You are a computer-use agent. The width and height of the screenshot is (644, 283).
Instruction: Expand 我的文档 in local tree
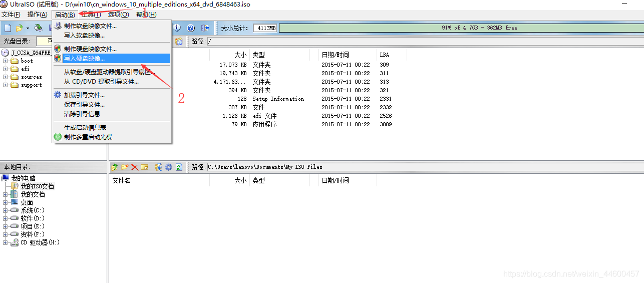[x=6, y=194]
